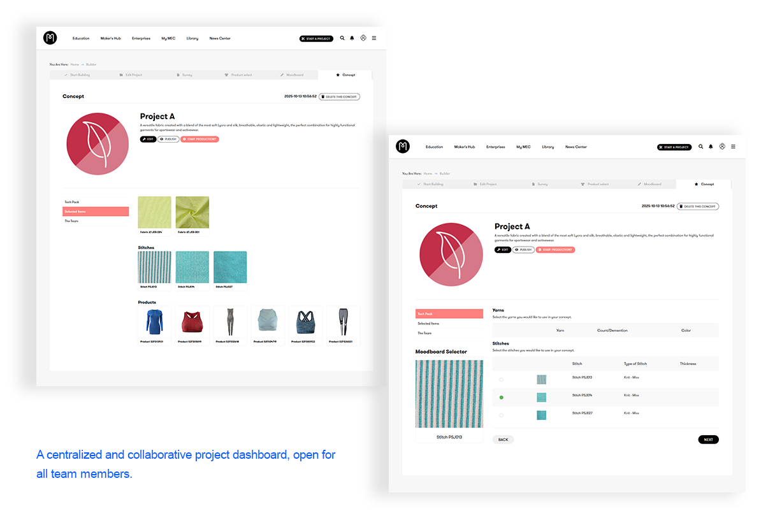Viewport: 782px width, 532px height.
Task: Click the search icon in the left window header
Action: pos(342,38)
